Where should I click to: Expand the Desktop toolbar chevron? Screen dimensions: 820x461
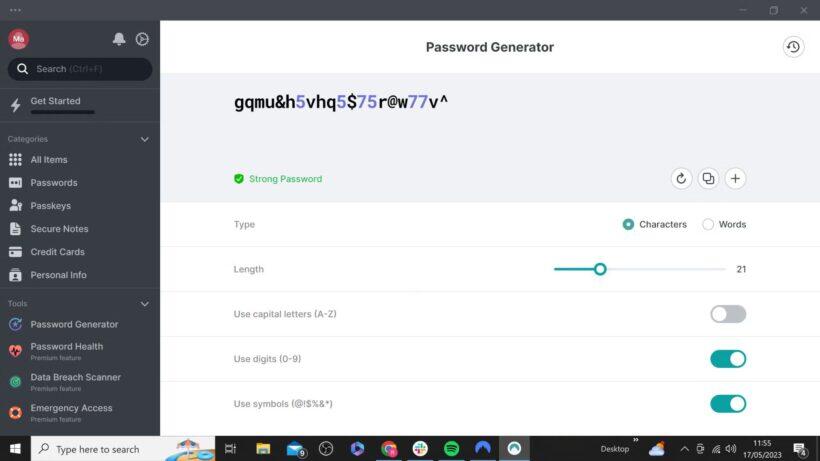[x=635, y=440]
